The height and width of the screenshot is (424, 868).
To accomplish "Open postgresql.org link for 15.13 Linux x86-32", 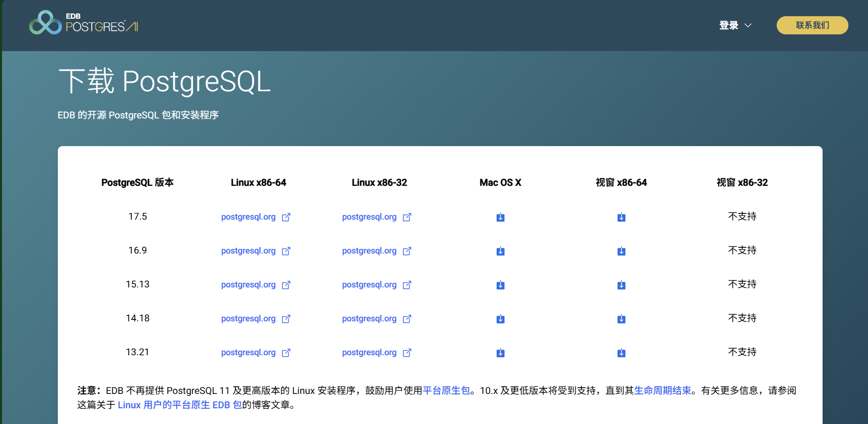I will [x=377, y=285].
